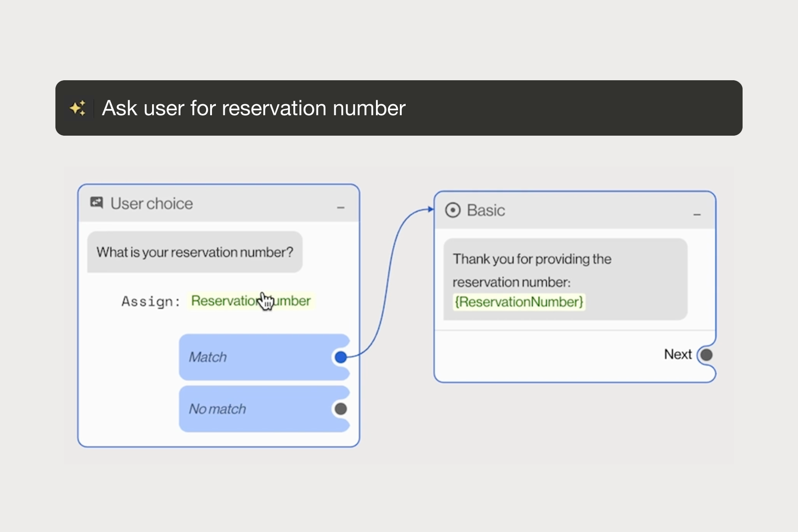Screen dimensions: 798x532
Task: Edit 'What is your reservation number?' message
Action: click(195, 252)
